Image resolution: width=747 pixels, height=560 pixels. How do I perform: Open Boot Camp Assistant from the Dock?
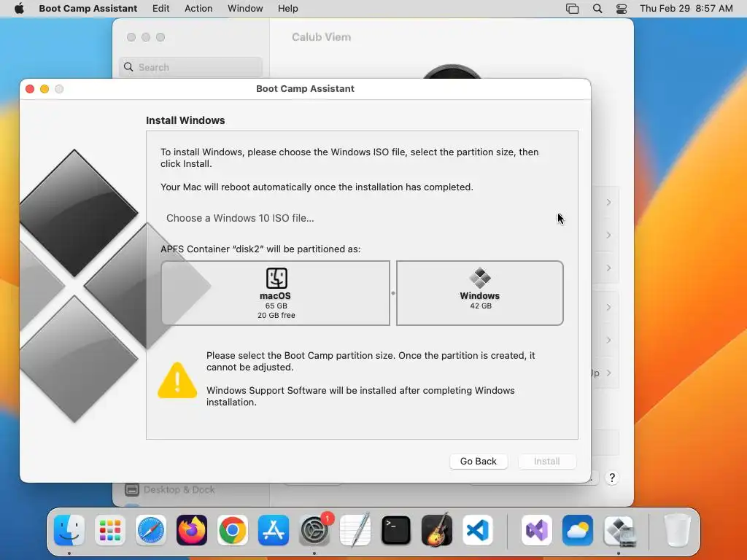(619, 530)
